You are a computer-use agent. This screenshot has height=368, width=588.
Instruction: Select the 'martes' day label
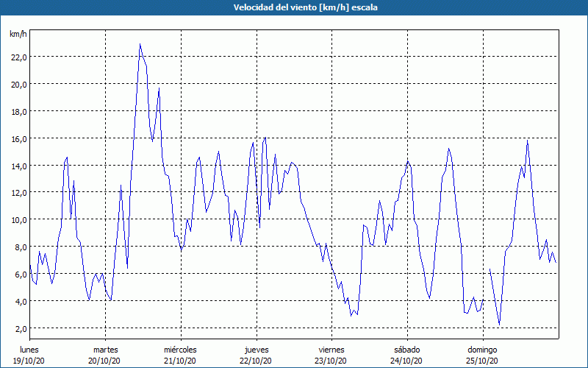(105, 350)
